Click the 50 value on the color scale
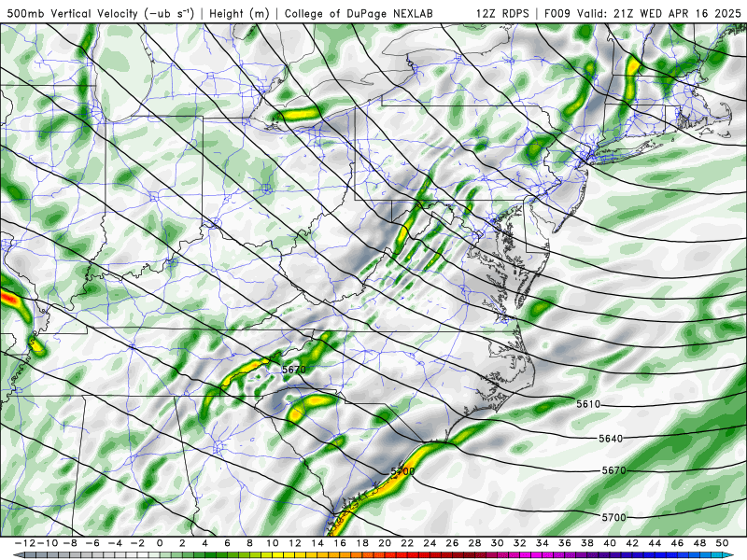Screen dimensions: 747x560 point(722,543)
